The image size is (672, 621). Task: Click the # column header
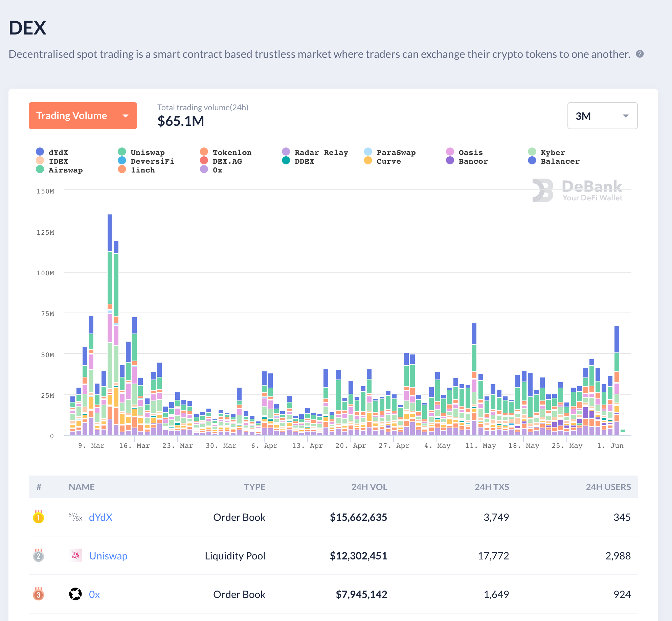click(39, 487)
